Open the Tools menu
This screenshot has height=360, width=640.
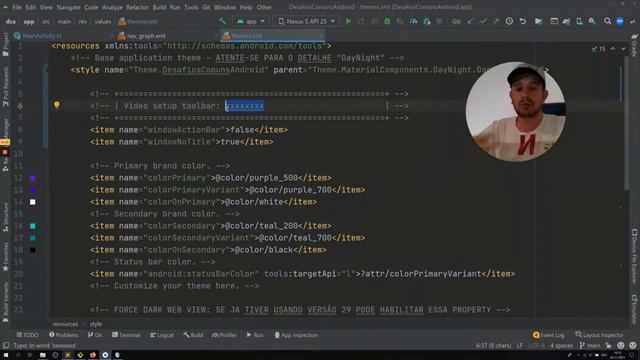tap(191, 7)
